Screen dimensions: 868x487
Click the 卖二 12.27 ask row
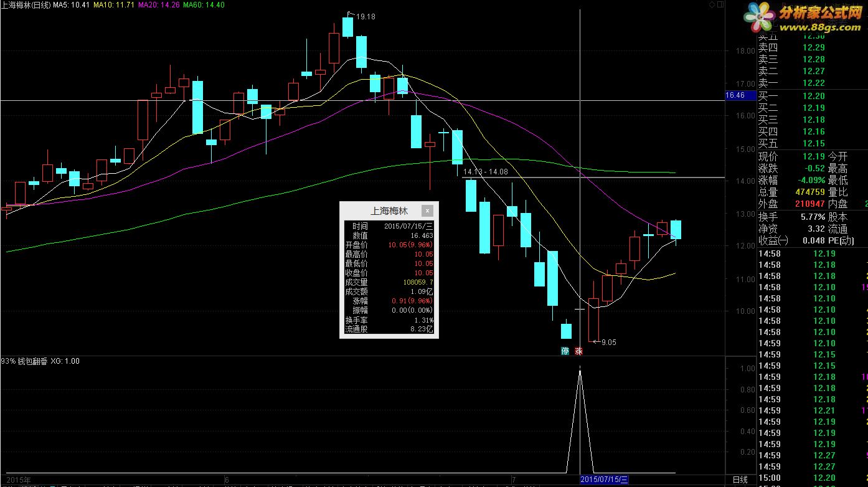[791, 71]
